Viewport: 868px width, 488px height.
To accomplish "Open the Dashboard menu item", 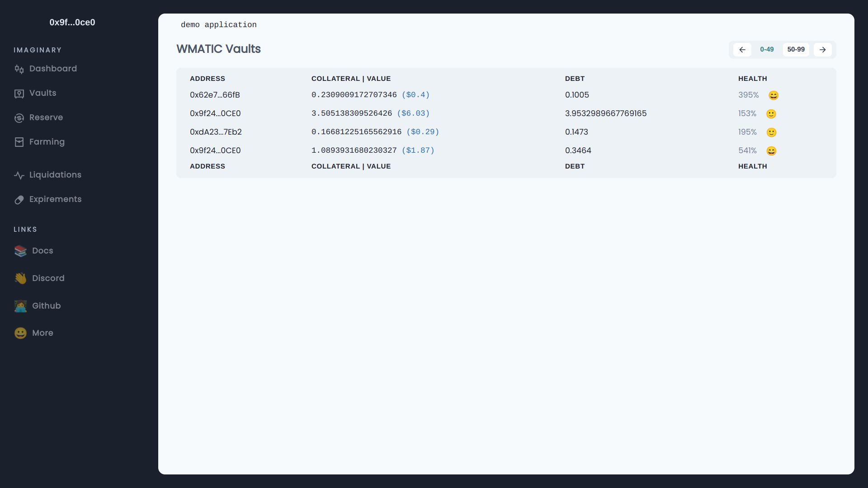I will click(53, 69).
